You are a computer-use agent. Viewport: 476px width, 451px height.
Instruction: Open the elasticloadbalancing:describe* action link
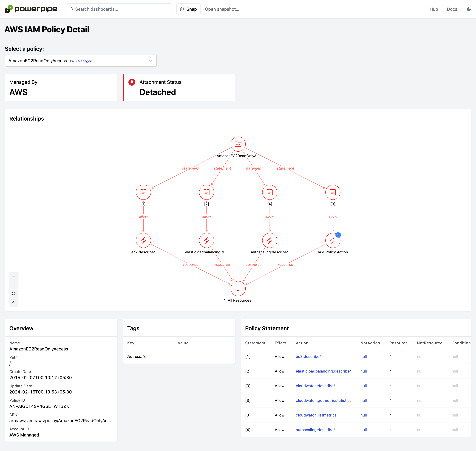pos(323,371)
